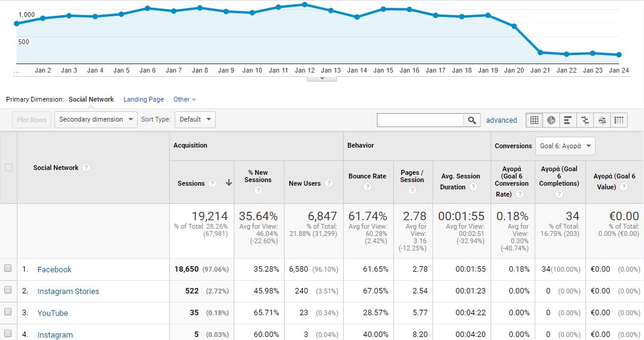Select the comparison view icon
The image size is (644, 340).
click(x=585, y=120)
